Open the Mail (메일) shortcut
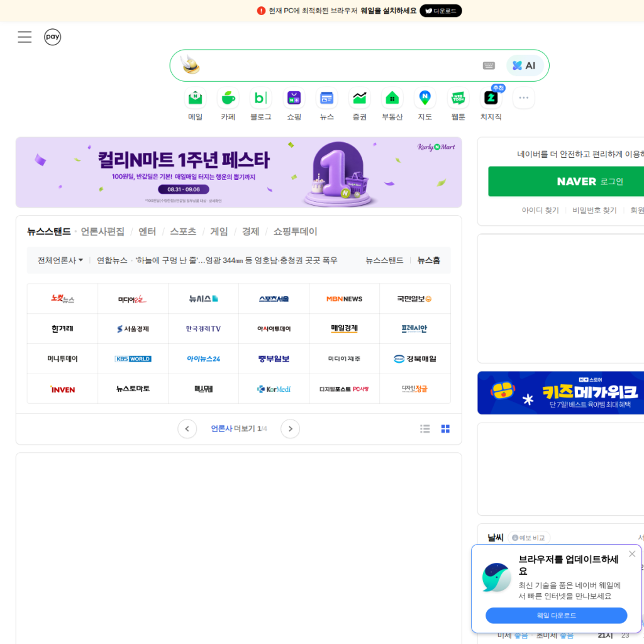Screen dimensions: 644x644 point(196,104)
